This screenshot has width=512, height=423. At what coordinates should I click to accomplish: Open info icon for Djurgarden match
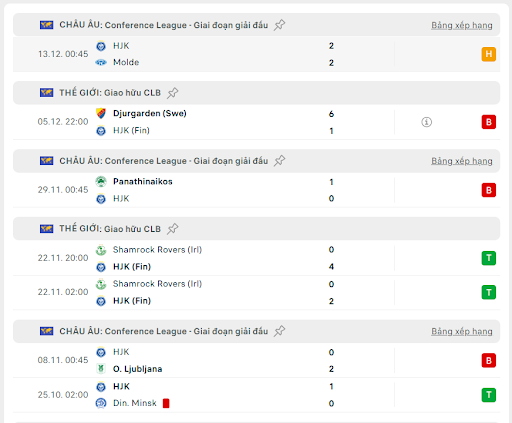[x=426, y=122]
